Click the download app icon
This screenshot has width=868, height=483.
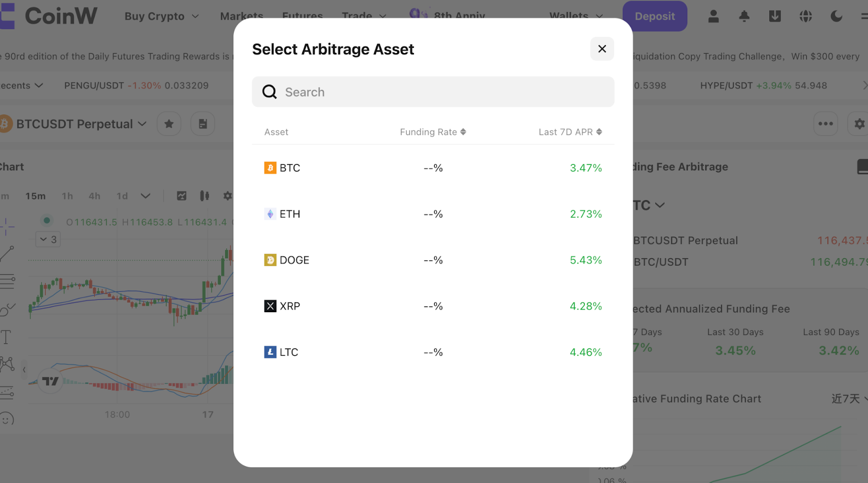click(x=775, y=16)
